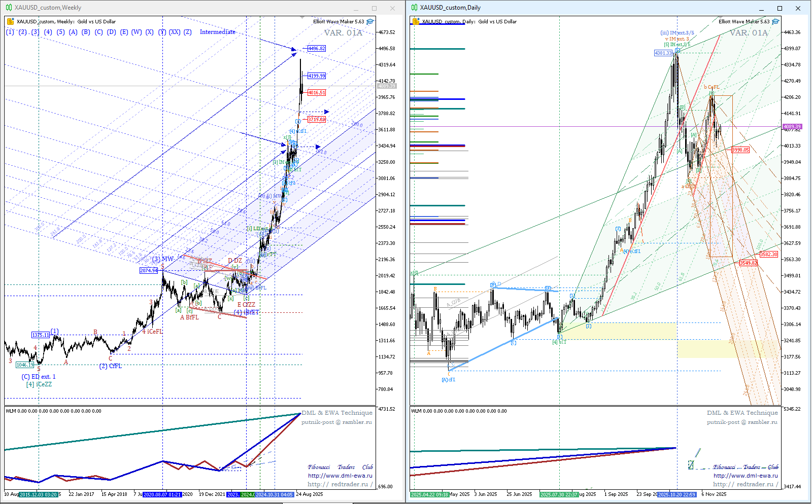Click the candlestick icon in the Weekly window title
Viewport: 812px width, 504px height.
click(9, 8)
